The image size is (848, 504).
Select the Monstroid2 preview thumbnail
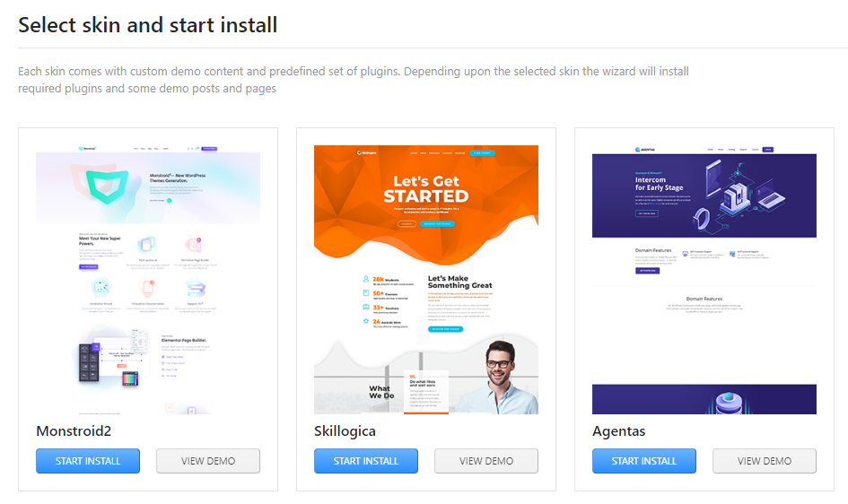click(x=148, y=280)
